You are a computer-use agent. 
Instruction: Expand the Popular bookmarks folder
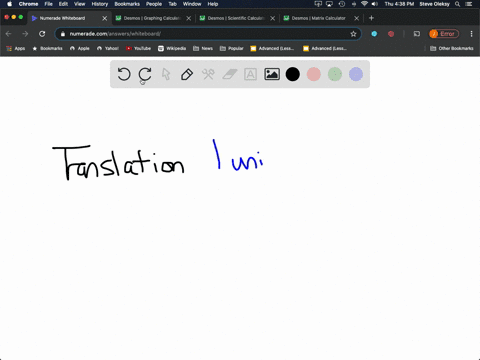pos(232,48)
